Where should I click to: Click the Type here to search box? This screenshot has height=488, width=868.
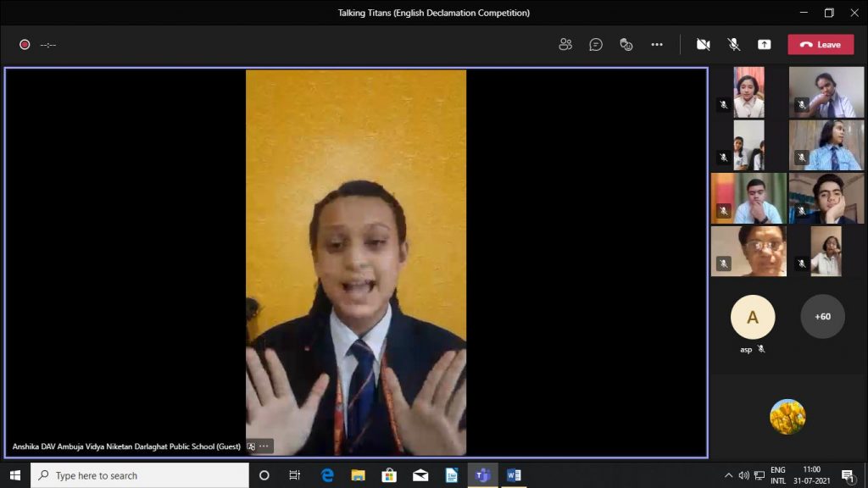click(x=140, y=475)
